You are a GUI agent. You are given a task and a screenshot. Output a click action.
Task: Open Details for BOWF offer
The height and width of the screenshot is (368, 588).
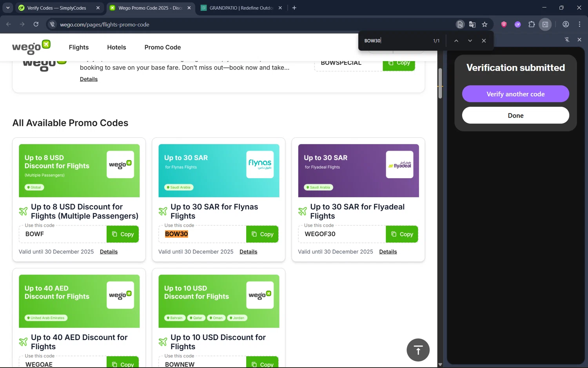coord(109,252)
